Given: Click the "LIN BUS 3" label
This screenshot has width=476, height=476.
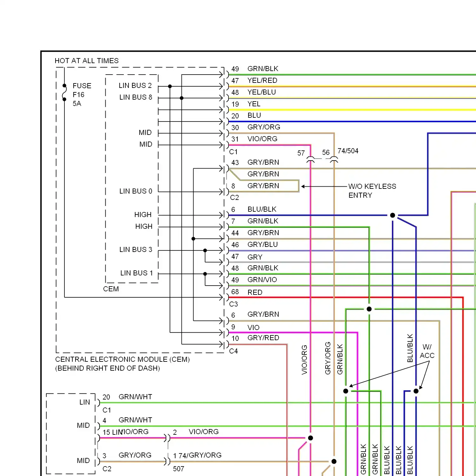Looking at the screenshot, I should click(136, 249).
